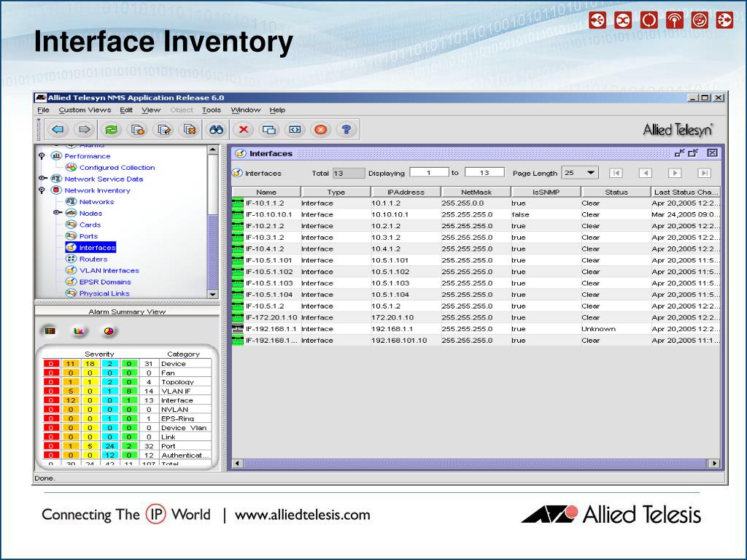Click the table's horizontal scrollbar right arrow

pos(713,463)
